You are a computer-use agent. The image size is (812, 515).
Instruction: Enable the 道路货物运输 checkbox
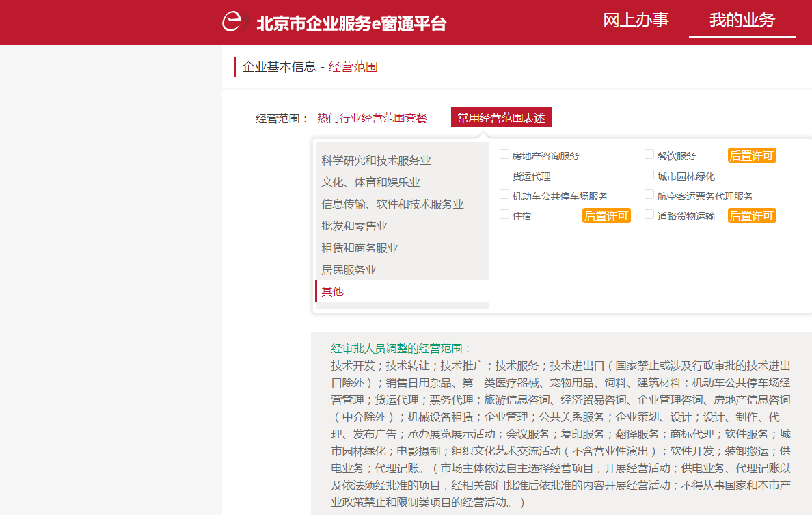649,214
